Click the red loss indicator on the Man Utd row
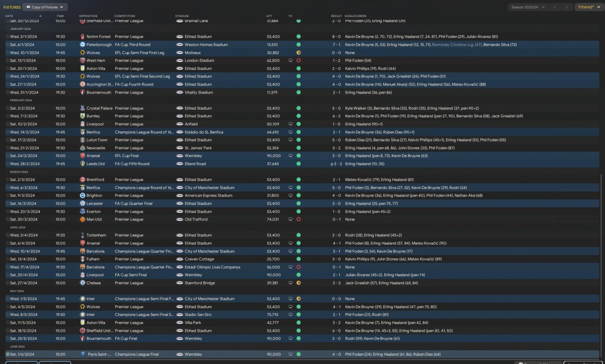The image size is (605, 364). pos(299,219)
